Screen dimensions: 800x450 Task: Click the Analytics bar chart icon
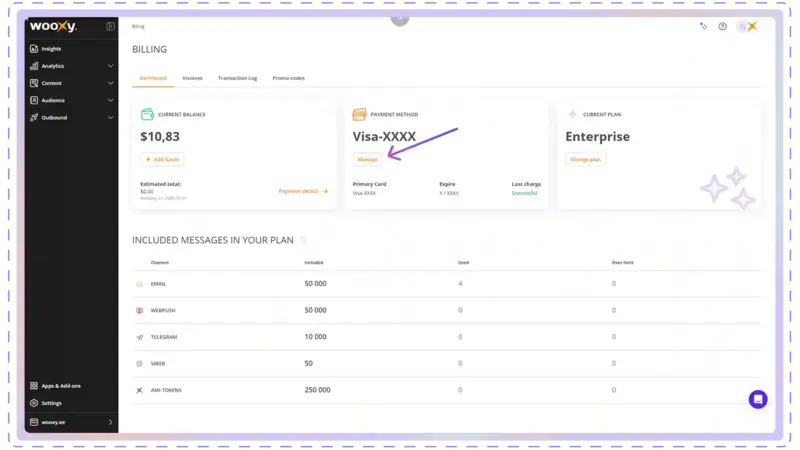pyautogui.click(x=34, y=66)
